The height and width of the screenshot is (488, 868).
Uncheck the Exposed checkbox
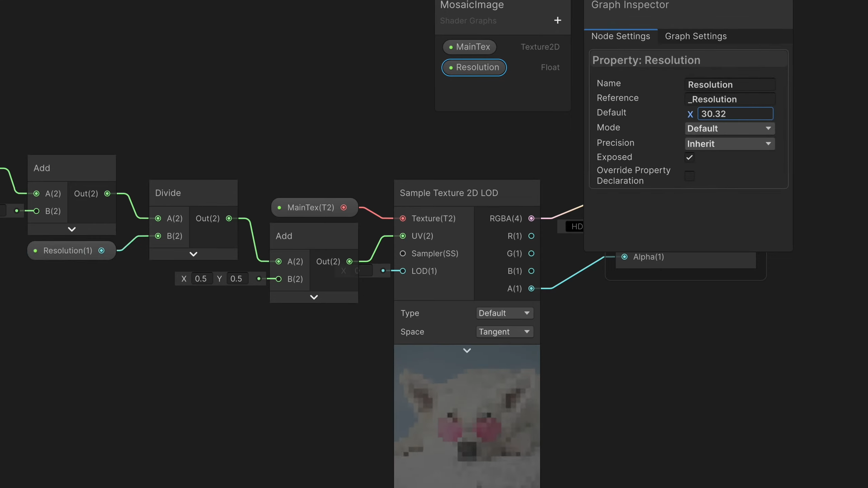click(689, 157)
